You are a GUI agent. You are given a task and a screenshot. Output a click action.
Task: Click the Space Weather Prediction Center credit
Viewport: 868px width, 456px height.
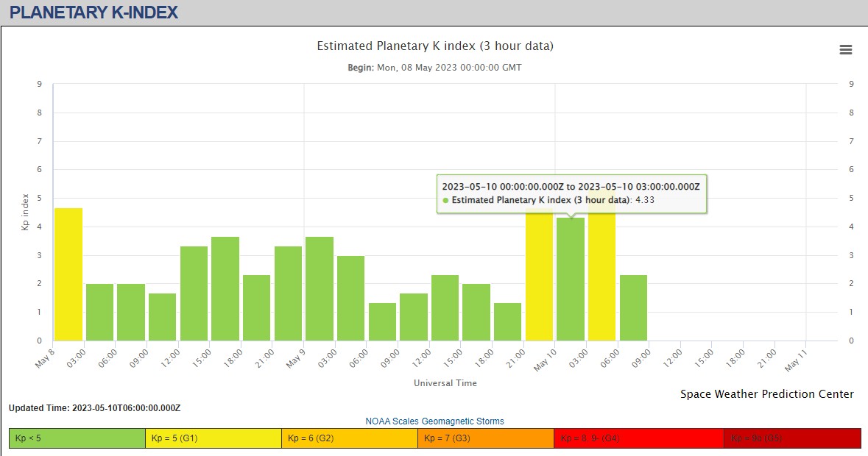click(766, 394)
